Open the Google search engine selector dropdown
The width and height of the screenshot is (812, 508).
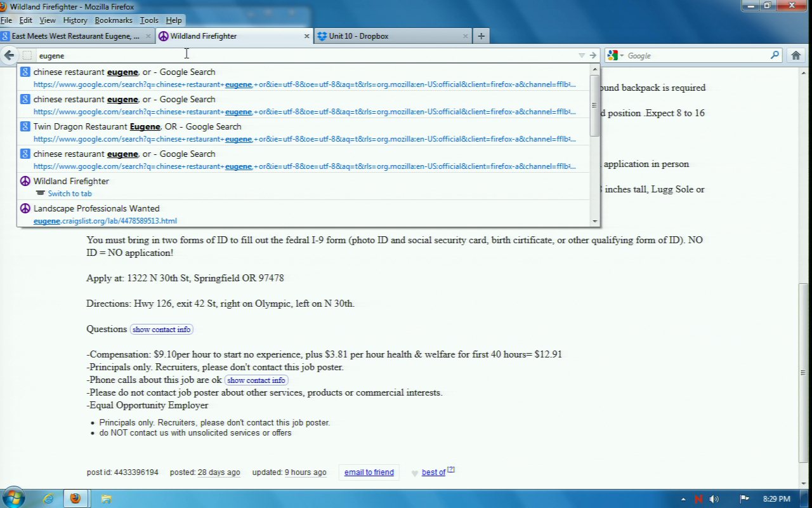(615, 55)
